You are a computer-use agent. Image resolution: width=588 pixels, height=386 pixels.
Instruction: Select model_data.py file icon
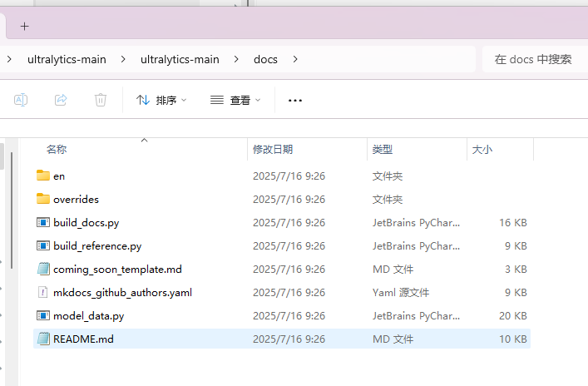click(x=43, y=315)
